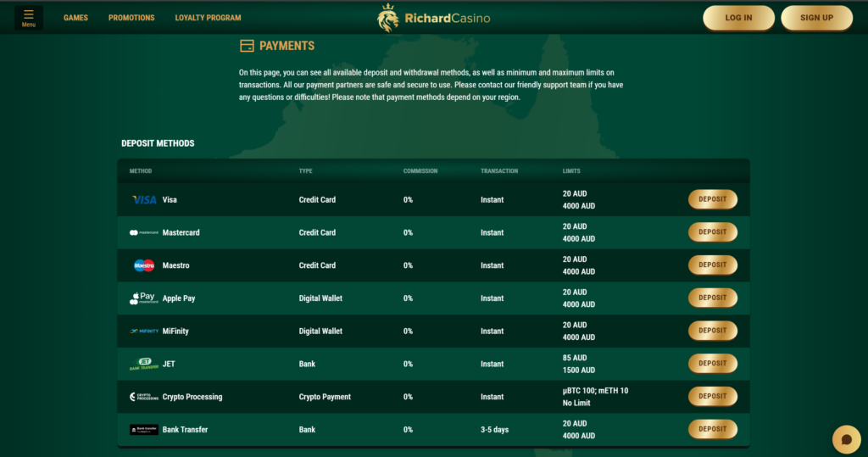868x457 pixels.
Task: Click Bank type in JET row
Action: pos(307,364)
